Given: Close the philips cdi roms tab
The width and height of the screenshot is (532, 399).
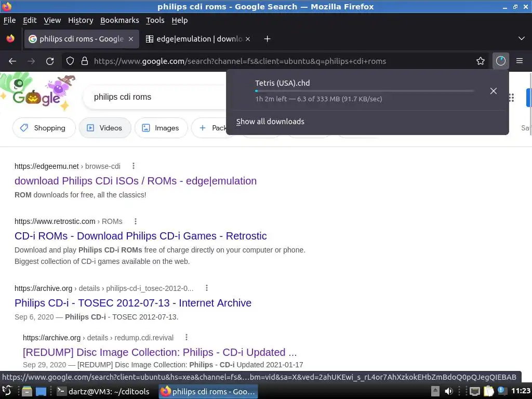Looking at the screenshot, I should pos(130,39).
